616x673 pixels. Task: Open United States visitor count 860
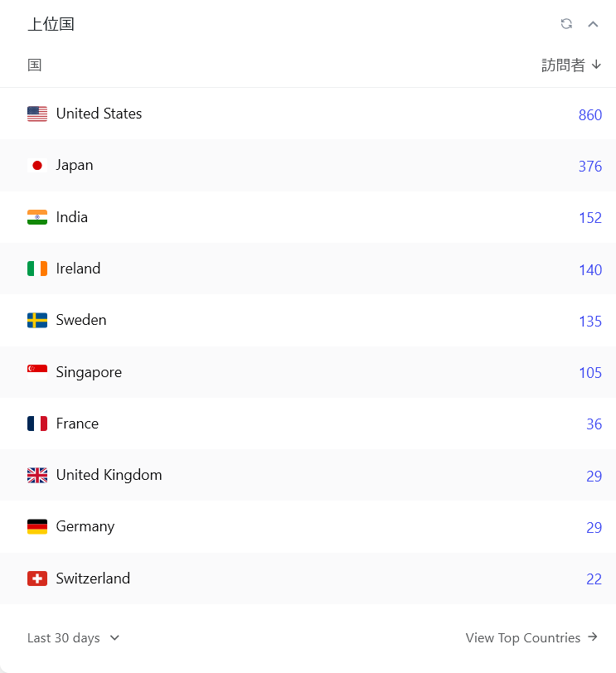590,115
